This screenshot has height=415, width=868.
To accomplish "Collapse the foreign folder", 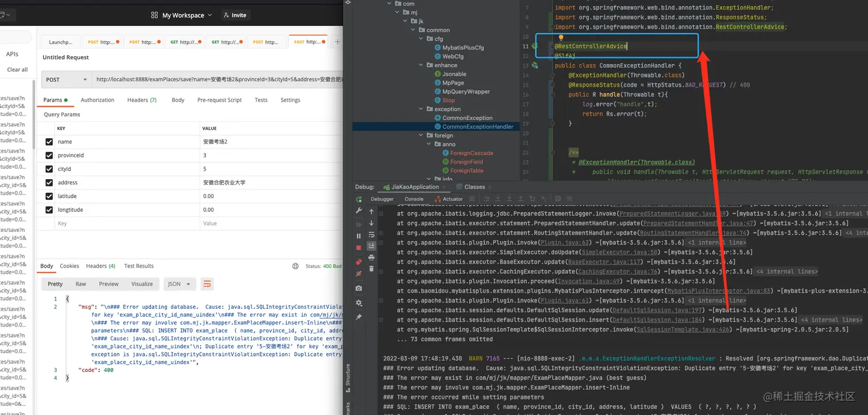I will coord(421,135).
